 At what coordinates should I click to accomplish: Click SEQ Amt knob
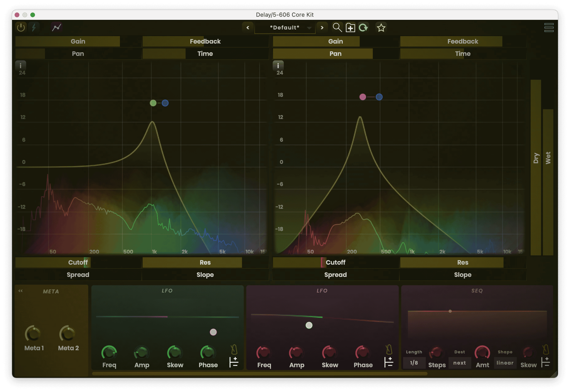pos(482,353)
